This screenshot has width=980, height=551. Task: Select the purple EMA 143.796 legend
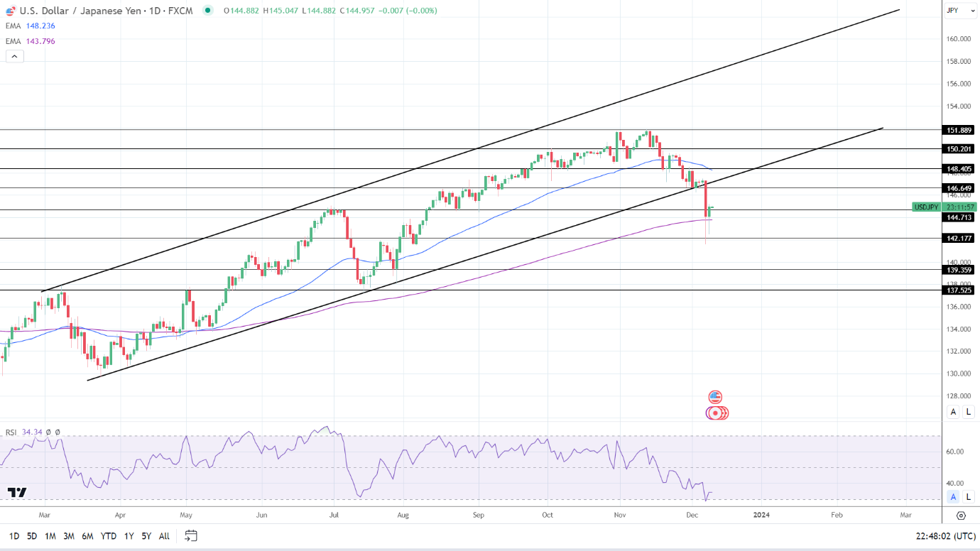point(31,41)
